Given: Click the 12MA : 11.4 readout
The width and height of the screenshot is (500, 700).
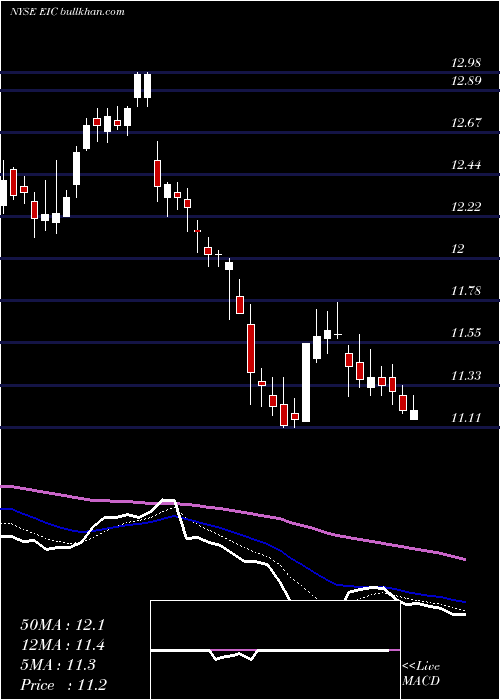Looking at the screenshot, I should [x=62, y=645].
